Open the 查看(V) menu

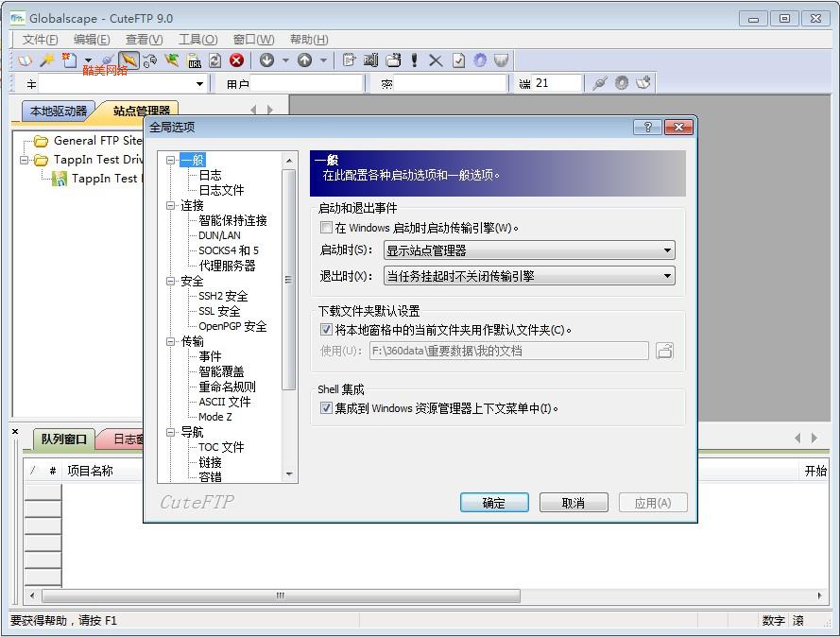click(x=145, y=39)
